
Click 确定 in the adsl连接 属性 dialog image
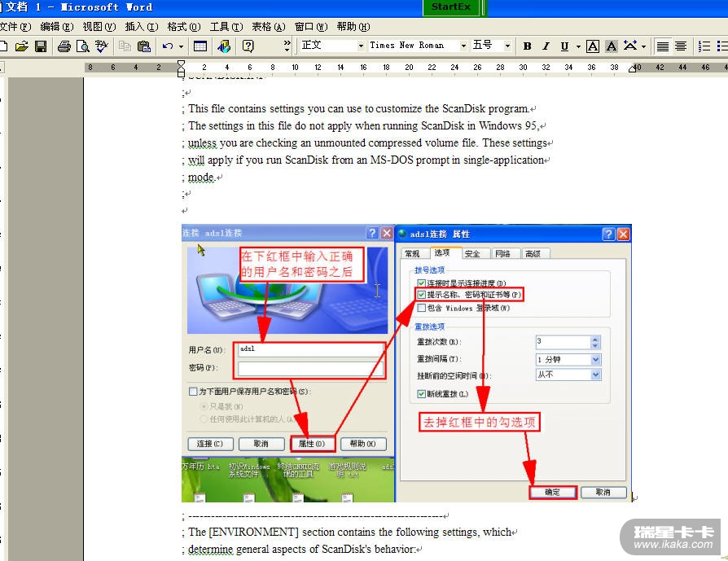(552, 493)
